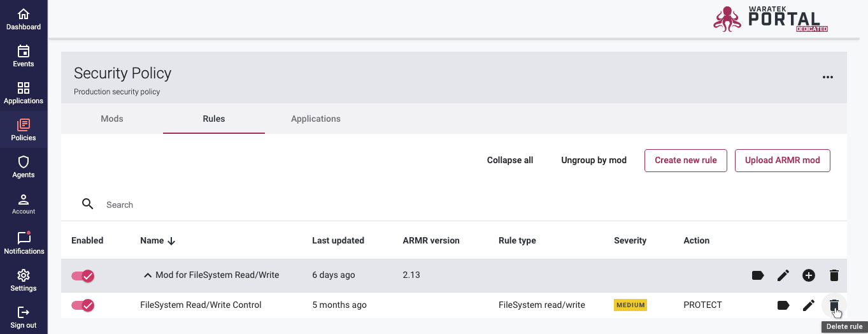Add a rule to Mod for FileSystem Read/Write
The height and width of the screenshot is (334, 868).
[x=809, y=275]
